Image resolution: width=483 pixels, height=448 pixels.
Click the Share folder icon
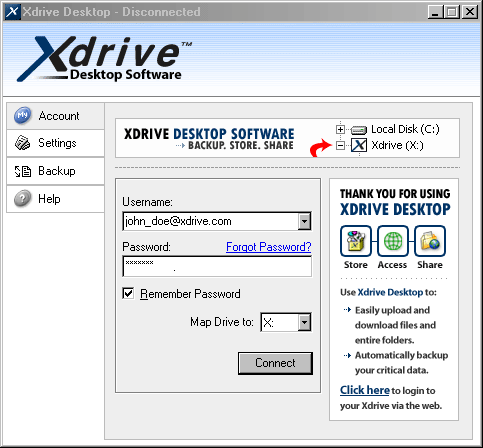[430, 241]
